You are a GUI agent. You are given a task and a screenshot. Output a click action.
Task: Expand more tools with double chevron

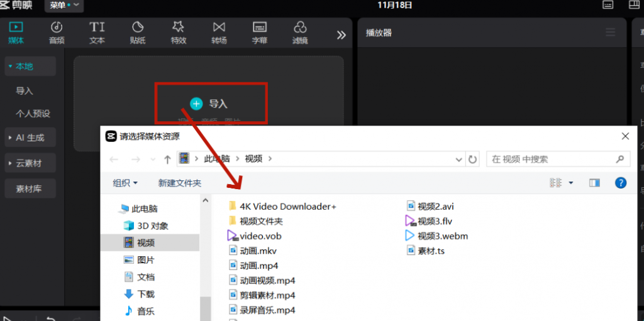[x=341, y=35]
